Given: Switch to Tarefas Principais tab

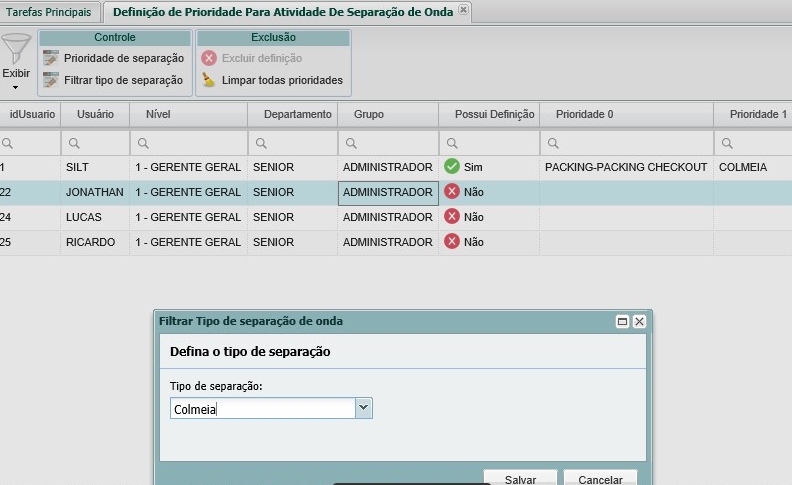Looking at the screenshot, I should (x=48, y=12).
